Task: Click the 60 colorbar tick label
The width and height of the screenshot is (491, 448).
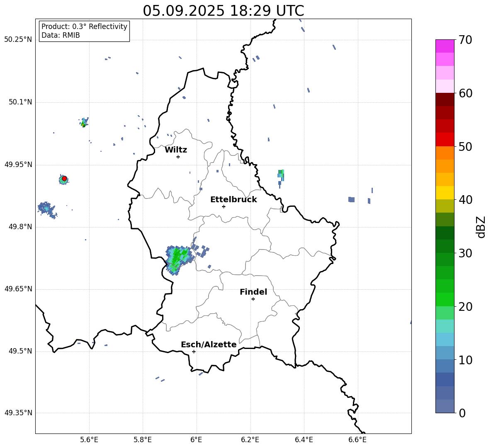Action: [x=465, y=93]
